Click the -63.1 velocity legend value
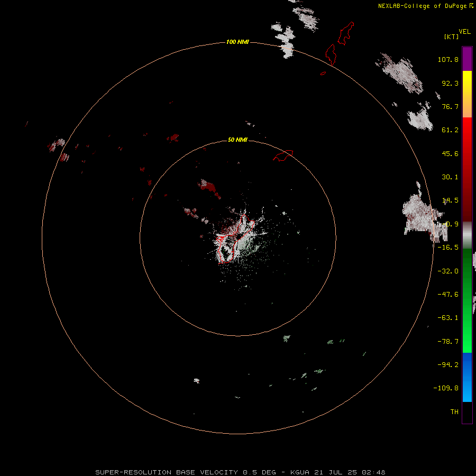The height and width of the screenshot is (476, 476). (x=448, y=318)
